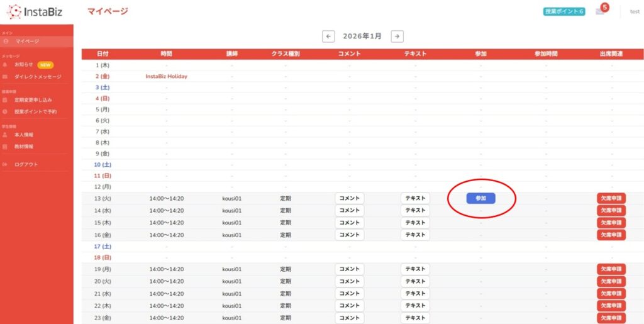Image resolution: width=644 pixels, height=324 pixels.
Task: Click the InstaBiz Holiday entry
Action: point(167,77)
